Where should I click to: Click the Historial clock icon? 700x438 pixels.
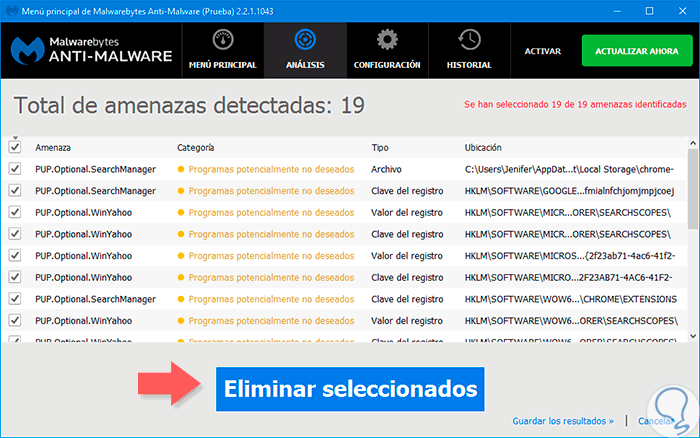(x=469, y=40)
